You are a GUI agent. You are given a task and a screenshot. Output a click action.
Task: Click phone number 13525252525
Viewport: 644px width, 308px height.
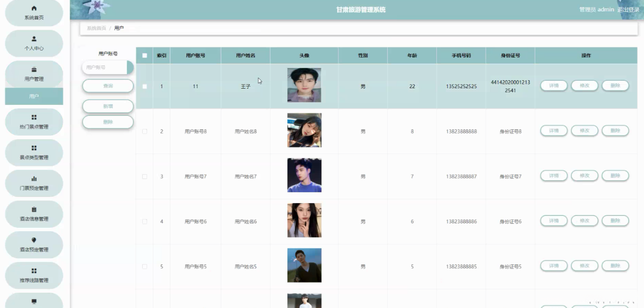[x=461, y=87]
